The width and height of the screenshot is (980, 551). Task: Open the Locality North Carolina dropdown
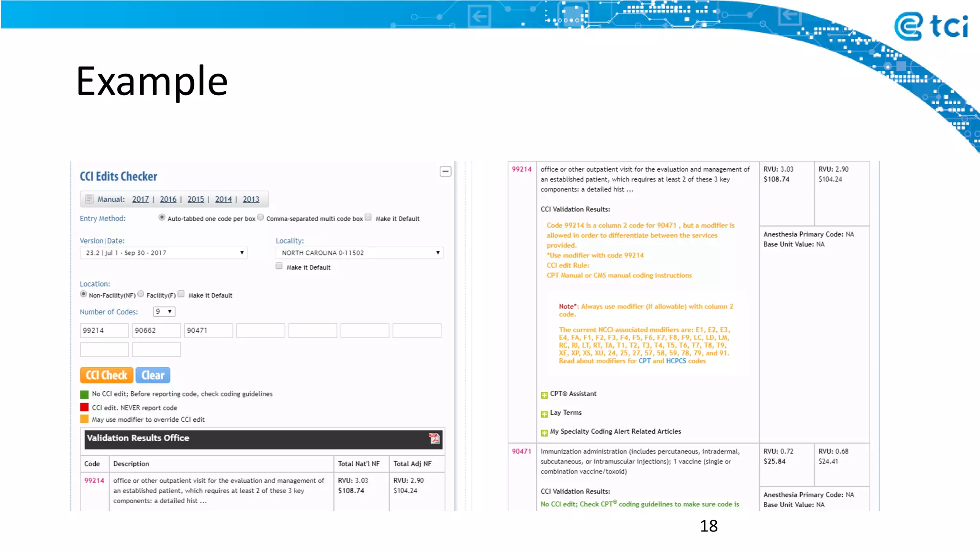(359, 253)
